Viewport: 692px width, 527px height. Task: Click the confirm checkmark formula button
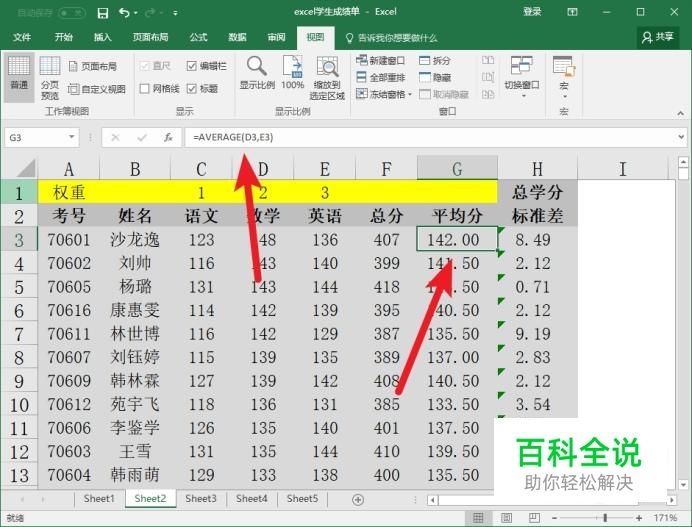[x=142, y=138]
